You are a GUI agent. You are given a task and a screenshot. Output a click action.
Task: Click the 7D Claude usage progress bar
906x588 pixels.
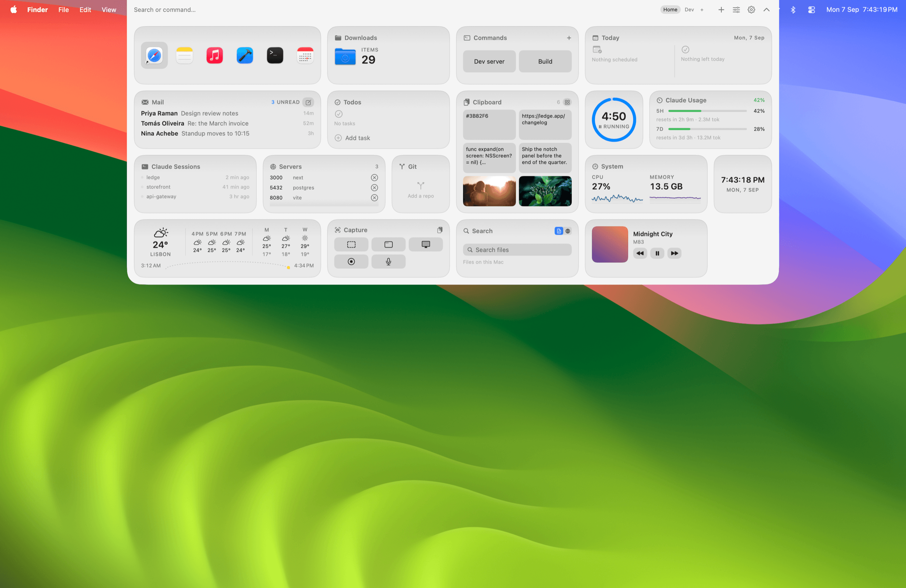tap(707, 129)
